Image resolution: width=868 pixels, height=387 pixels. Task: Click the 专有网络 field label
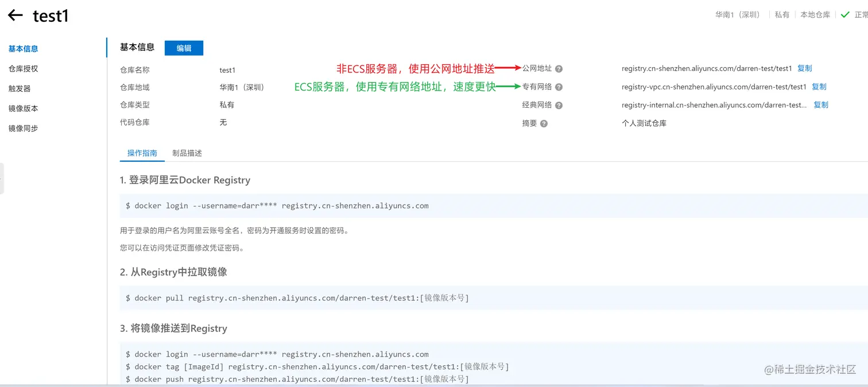coord(537,87)
